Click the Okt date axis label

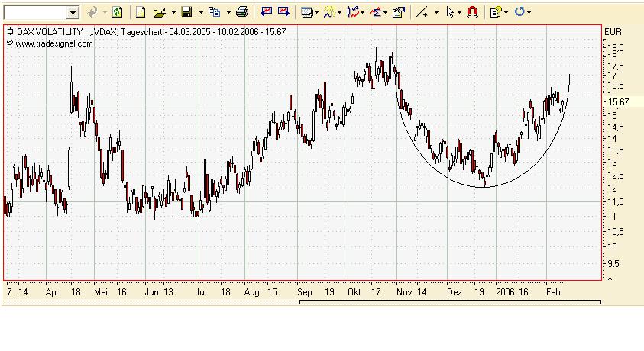[x=354, y=292]
